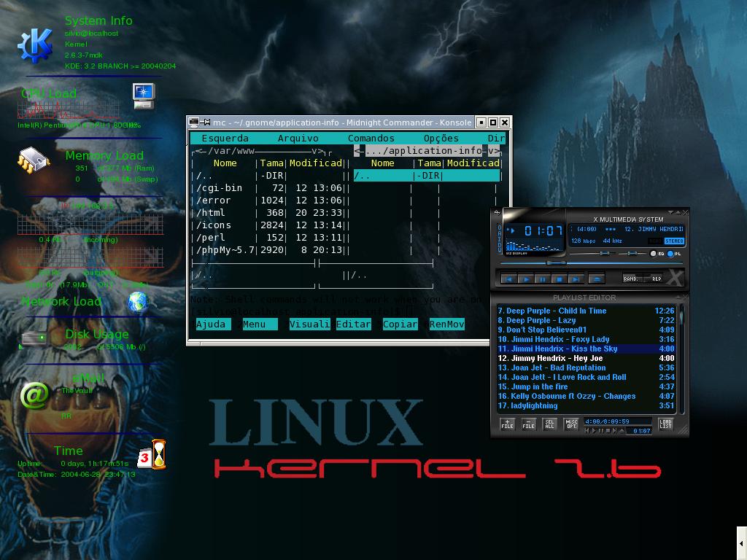Open the LOAD LIST playlist menu
The image size is (747, 560).
[665, 424]
